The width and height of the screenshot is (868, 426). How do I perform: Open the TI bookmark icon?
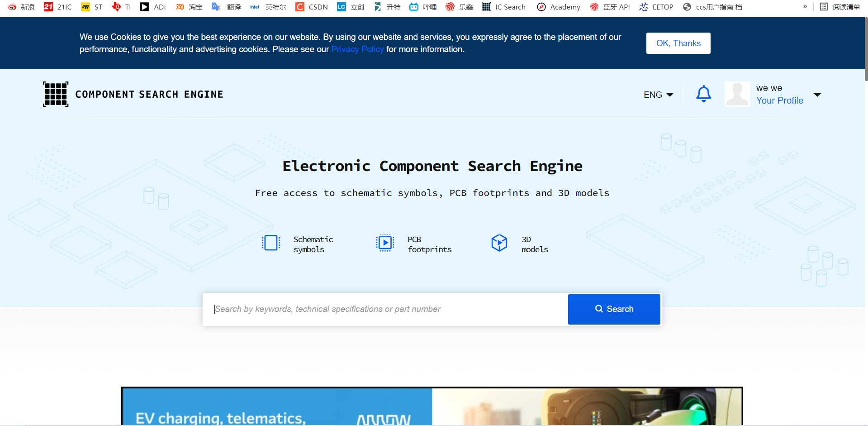(116, 7)
